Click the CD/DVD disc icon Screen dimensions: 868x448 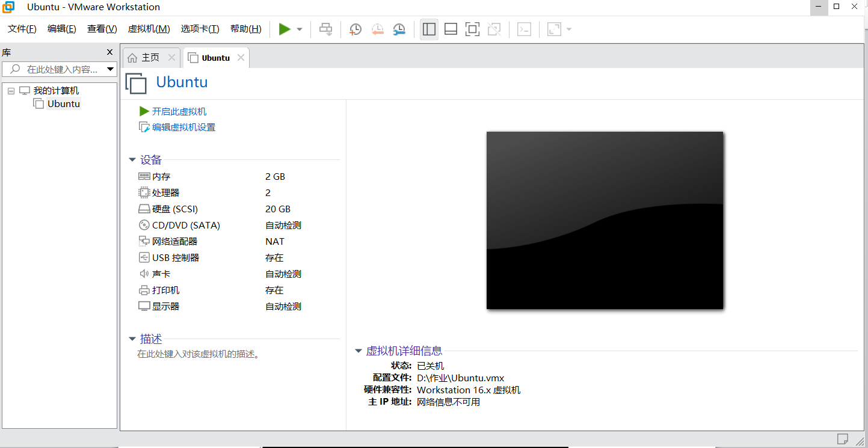[x=144, y=226]
